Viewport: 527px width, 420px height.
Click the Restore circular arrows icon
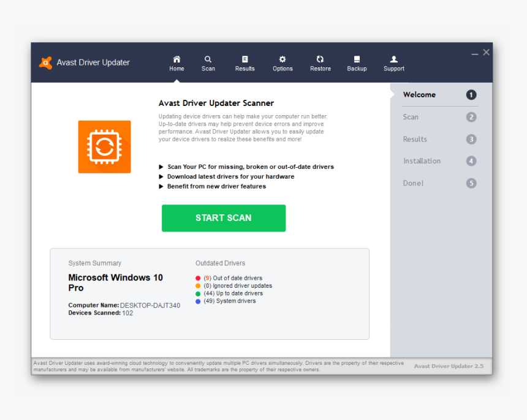pos(320,59)
